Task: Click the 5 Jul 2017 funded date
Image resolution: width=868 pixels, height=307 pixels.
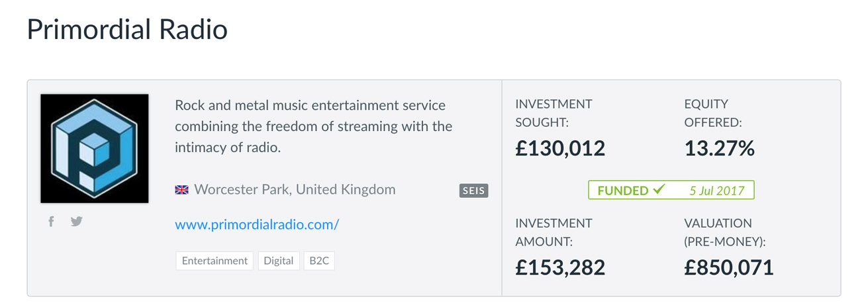Action: [x=716, y=191]
